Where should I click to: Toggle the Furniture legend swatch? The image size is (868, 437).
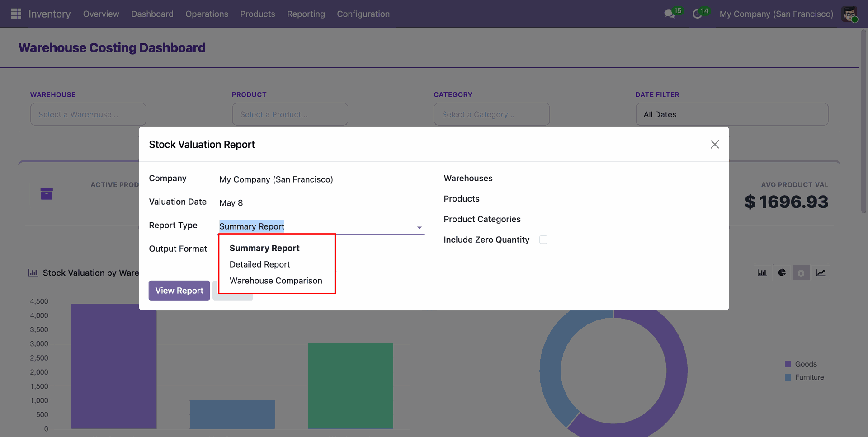click(x=788, y=377)
